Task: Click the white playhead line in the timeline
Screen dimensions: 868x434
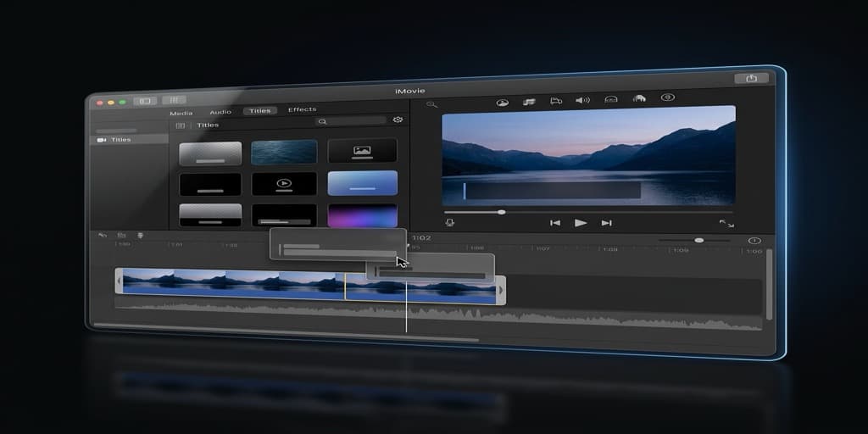Action: [406, 307]
